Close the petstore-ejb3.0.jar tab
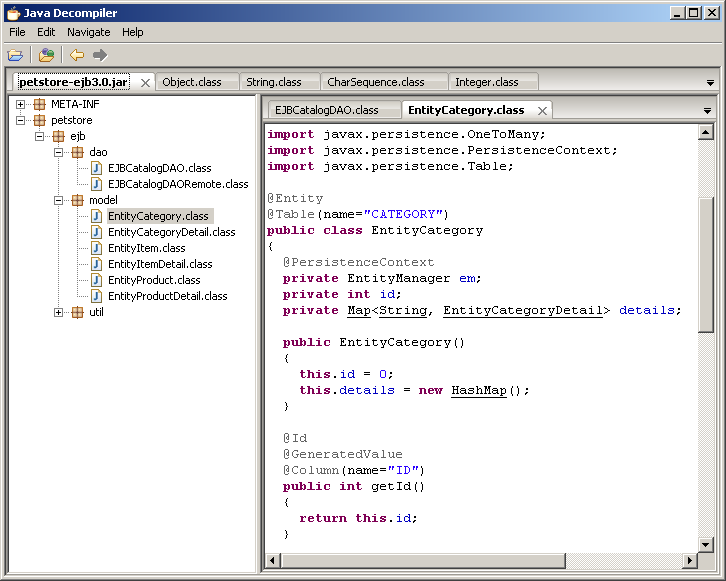Viewport: 726px width, 581px height. point(145,83)
